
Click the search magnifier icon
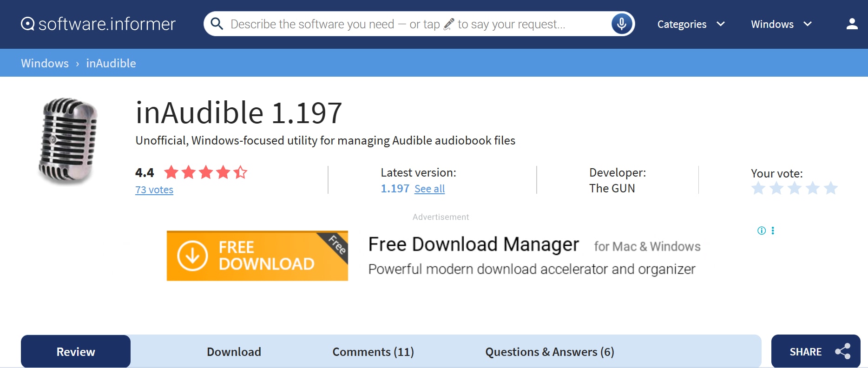click(x=217, y=24)
